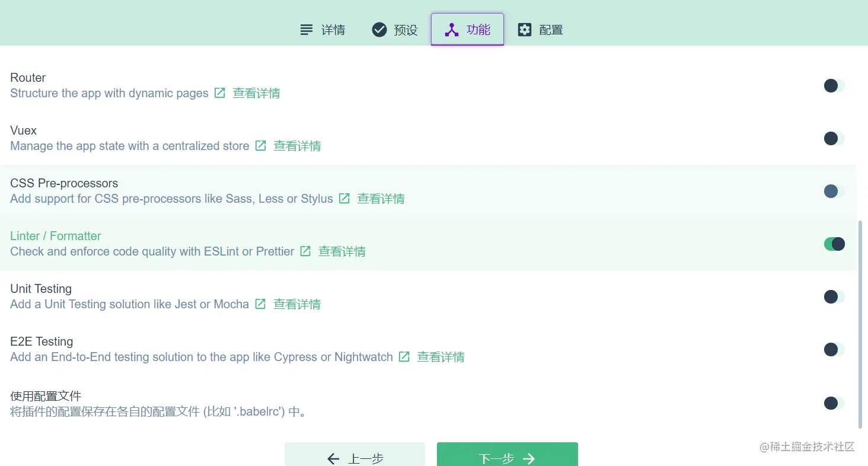This screenshot has height=466, width=868.
Task: Click the external link icon for Unit Testing
Action: [x=260, y=304]
